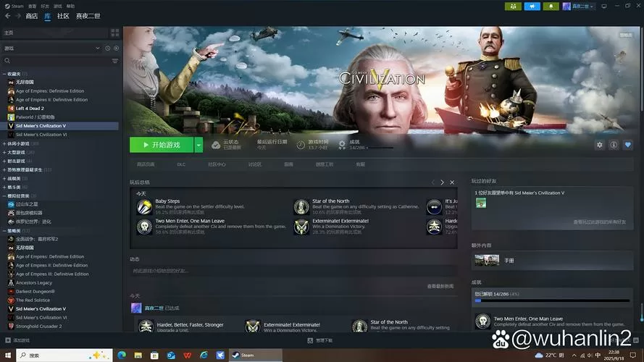Image resolution: width=644 pixels, height=362 pixels.
Task: Open 手册 manual extra content
Action: (x=552, y=261)
